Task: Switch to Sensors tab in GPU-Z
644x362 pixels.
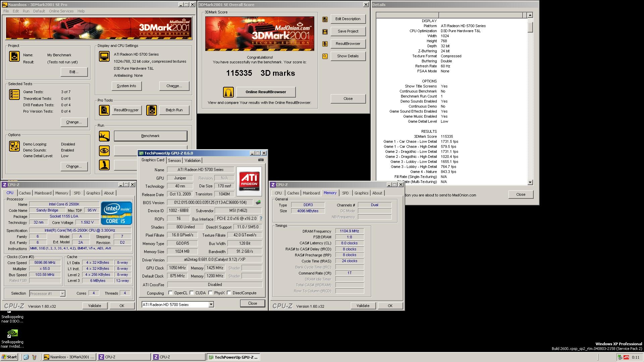Action: click(x=174, y=161)
